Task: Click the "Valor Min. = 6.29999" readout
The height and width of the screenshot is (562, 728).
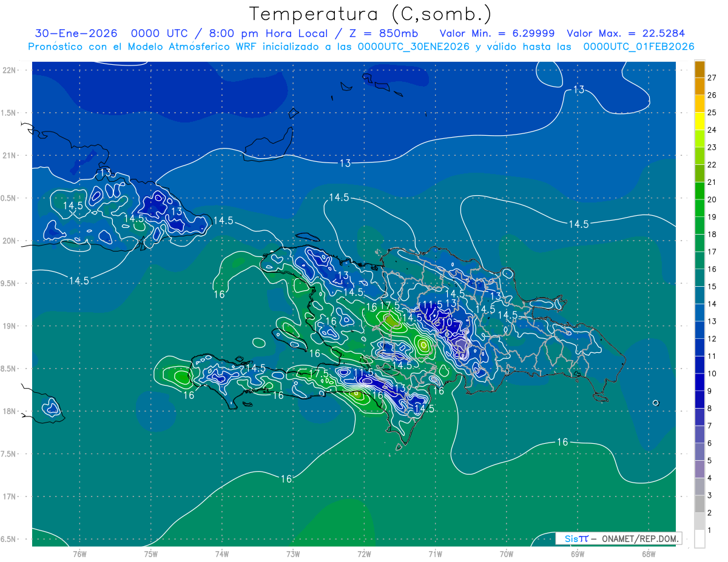Action: click(496, 33)
